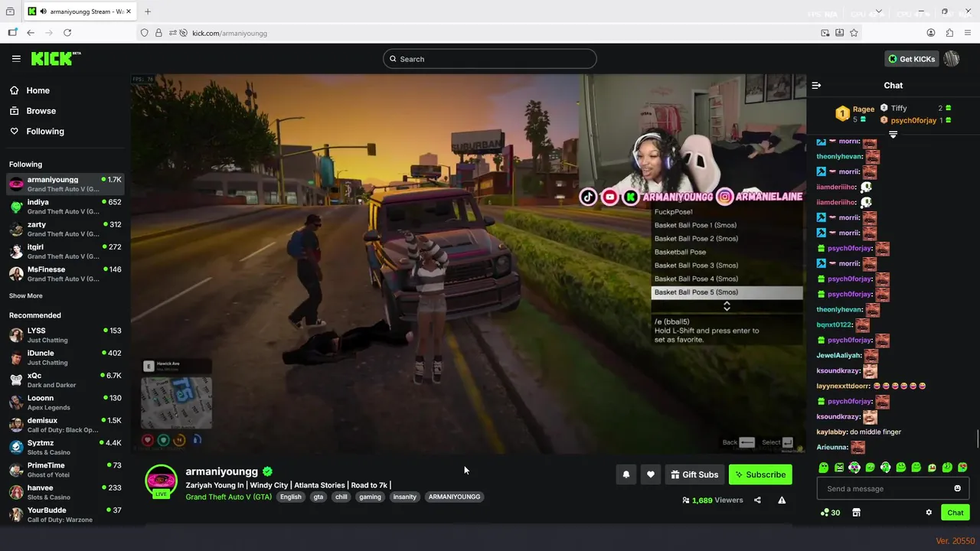Open the browser application menu

tap(968, 33)
